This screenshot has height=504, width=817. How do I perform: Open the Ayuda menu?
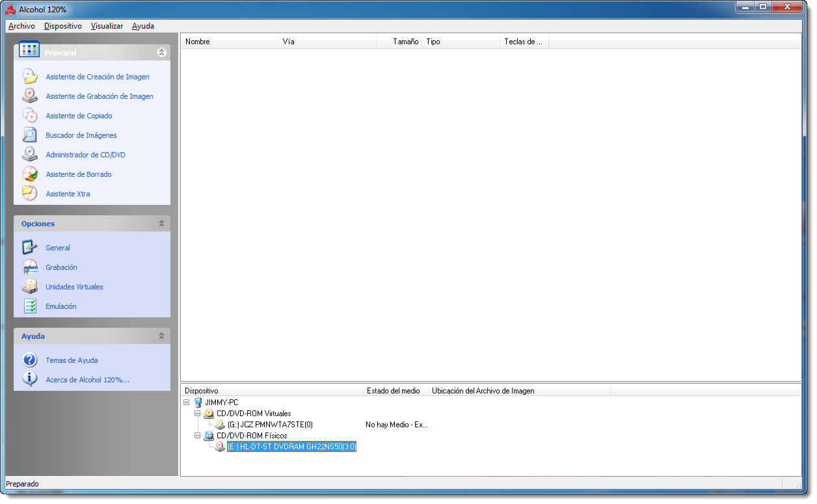(x=143, y=26)
